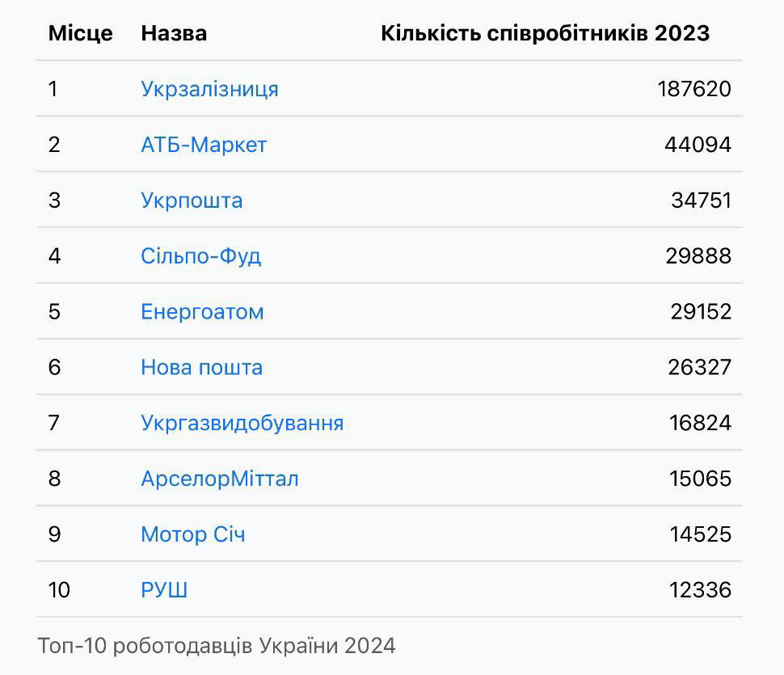Follow the Укргазвидобування link

coord(242,423)
